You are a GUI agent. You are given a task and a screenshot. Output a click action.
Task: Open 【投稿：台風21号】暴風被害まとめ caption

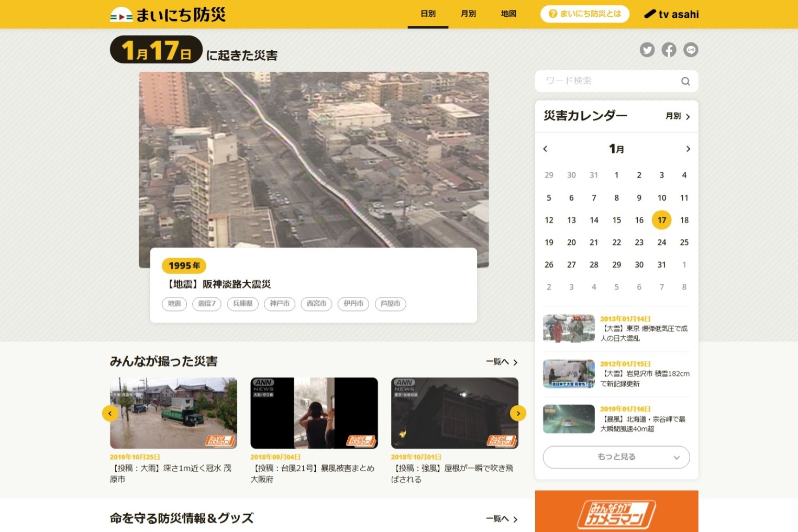click(313, 474)
